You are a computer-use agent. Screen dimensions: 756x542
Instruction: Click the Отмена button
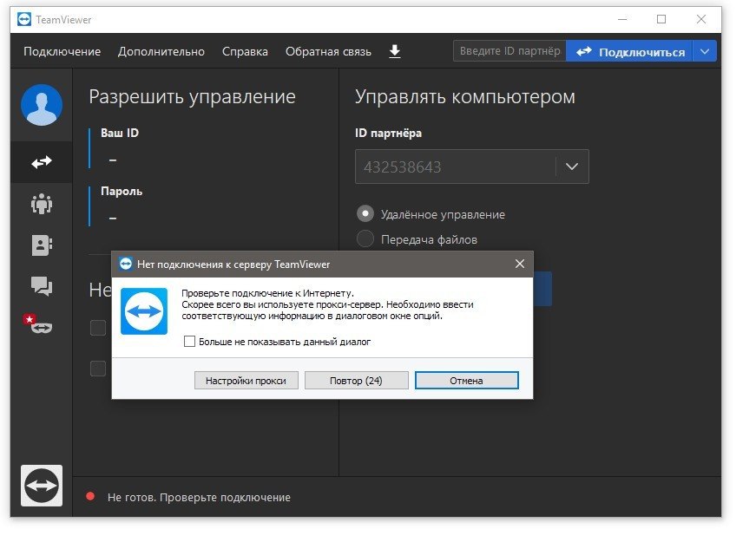pos(467,381)
